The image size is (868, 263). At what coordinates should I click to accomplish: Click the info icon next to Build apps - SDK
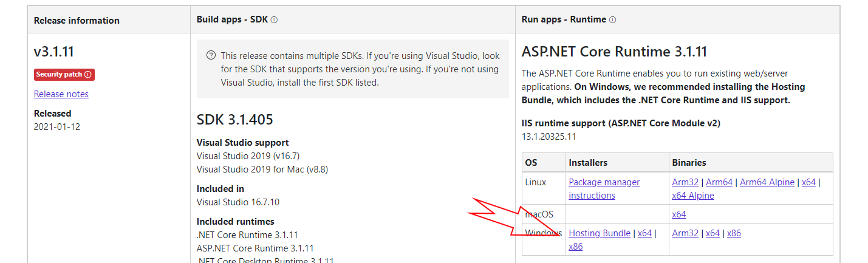coord(274,19)
